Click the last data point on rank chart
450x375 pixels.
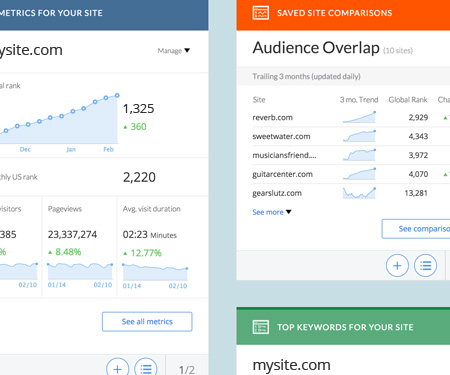[117, 95]
